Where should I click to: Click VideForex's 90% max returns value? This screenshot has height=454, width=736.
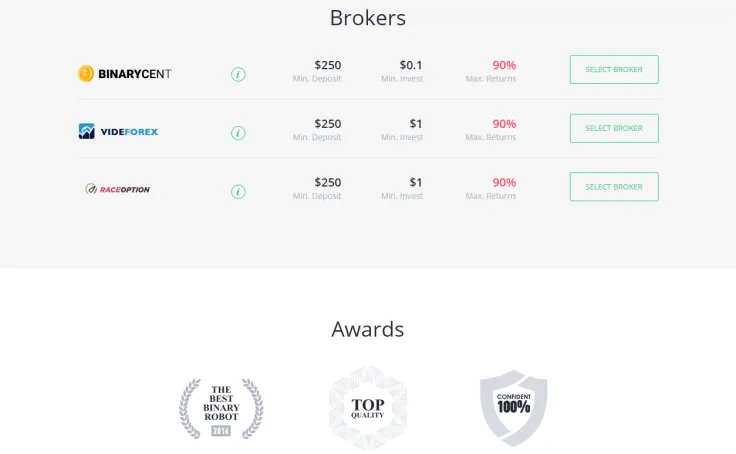coord(504,123)
